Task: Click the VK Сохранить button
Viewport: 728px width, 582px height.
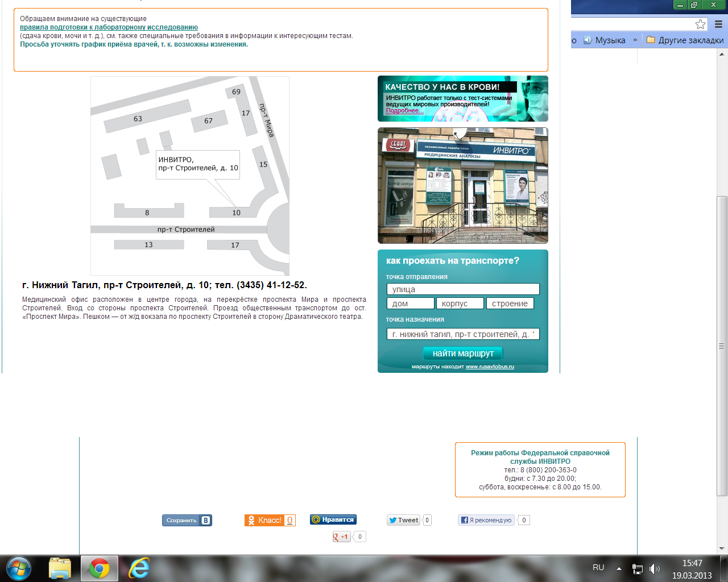Action: [187, 520]
